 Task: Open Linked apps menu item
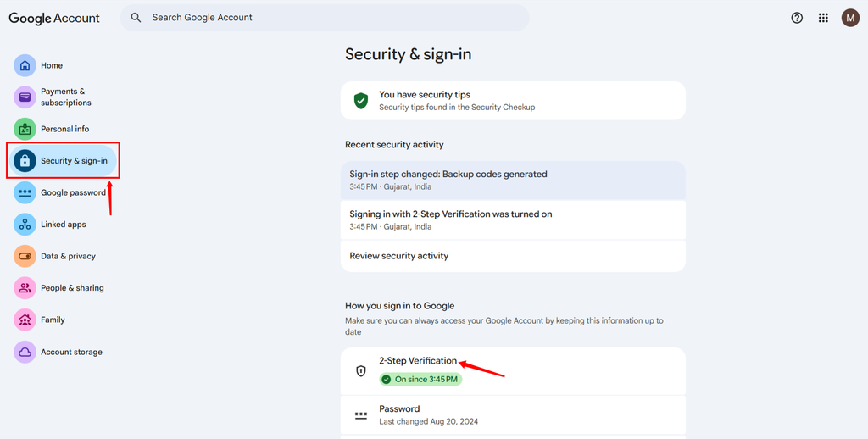pyautogui.click(x=63, y=225)
